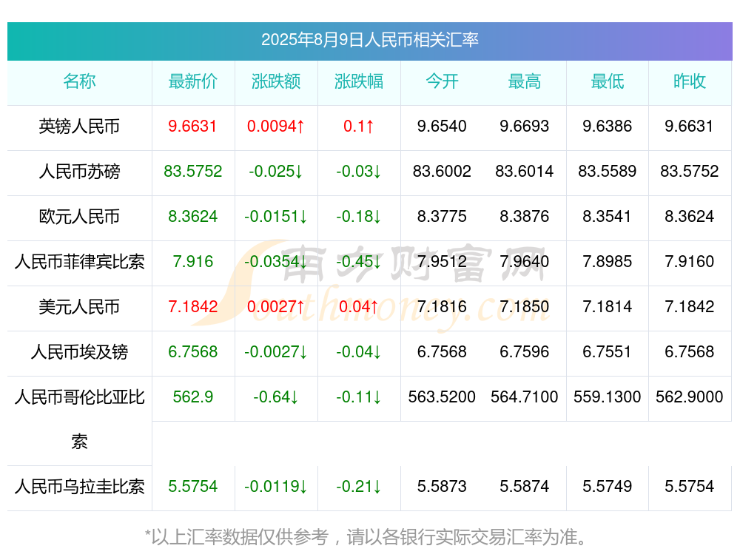The height and width of the screenshot is (560, 740).
Task: Select the 人民币乌拉圭比索 row name
Action: (79, 487)
